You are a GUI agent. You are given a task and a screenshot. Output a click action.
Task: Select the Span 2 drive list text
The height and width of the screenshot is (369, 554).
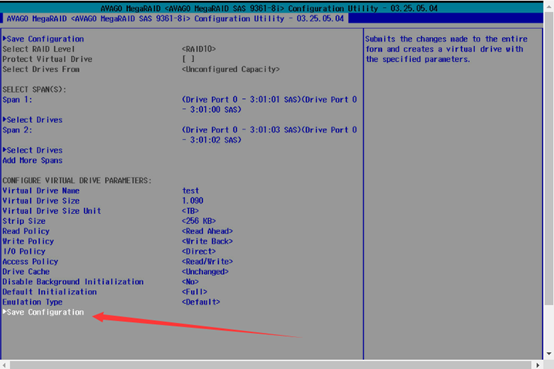pyautogui.click(x=269, y=135)
